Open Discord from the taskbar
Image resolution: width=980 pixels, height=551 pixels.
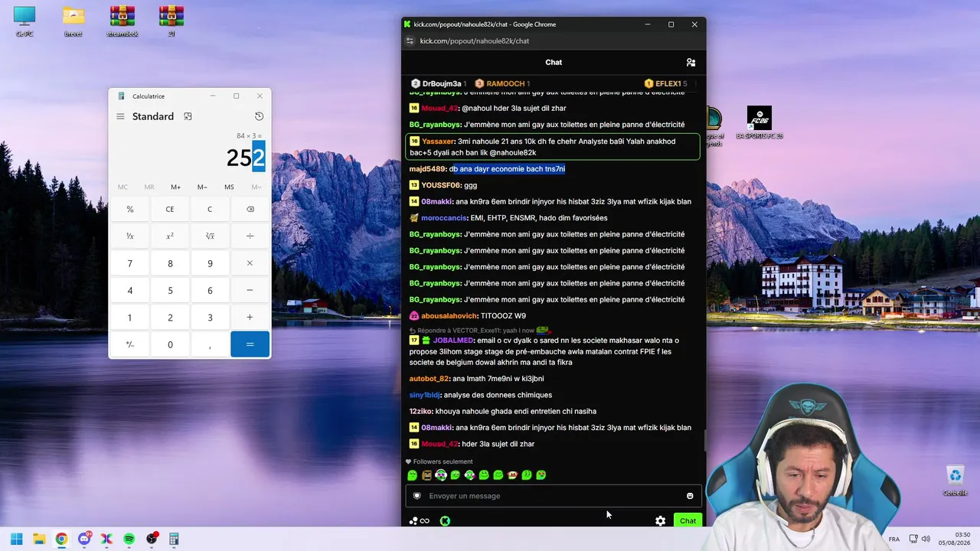[x=84, y=539]
